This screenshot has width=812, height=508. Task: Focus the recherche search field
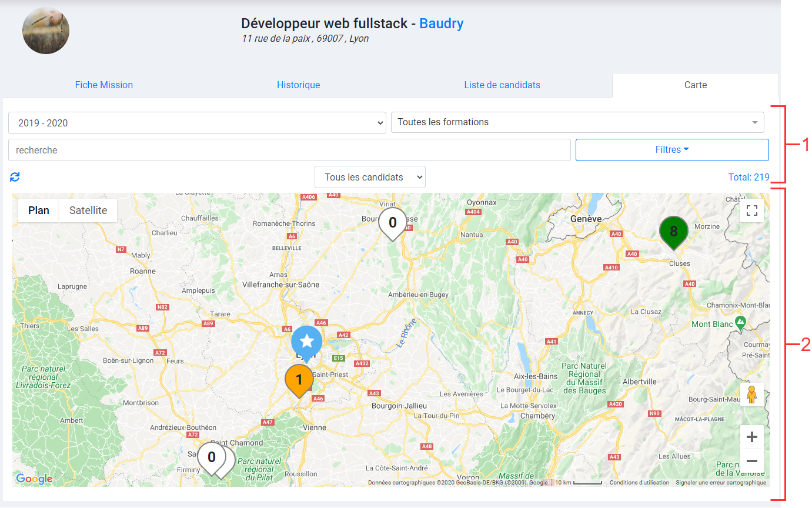(x=289, y=150)
